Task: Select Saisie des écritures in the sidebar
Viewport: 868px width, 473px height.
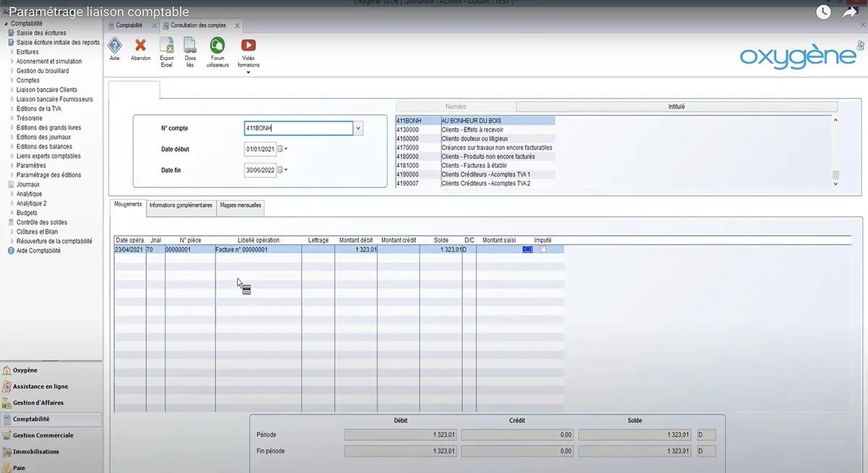Action: pyautogui.click(x=41, y=33)
